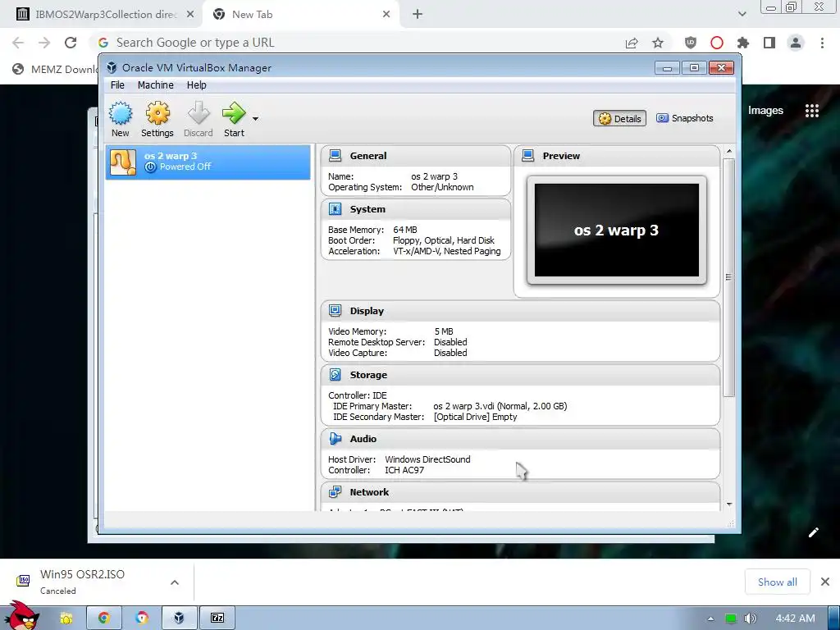Click the '64 MB' base memory value
The image size is (840, 630).
[x=405, y=230]
